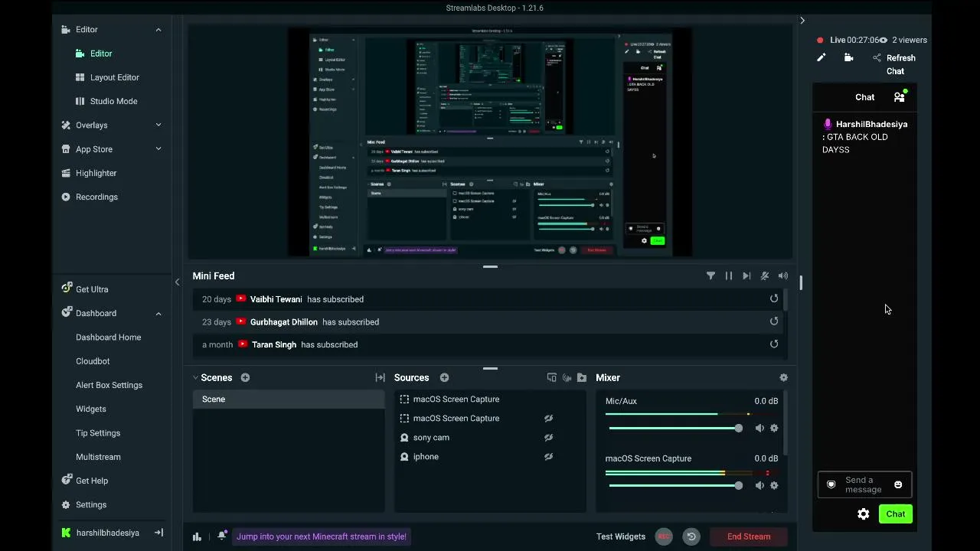Replay Taran Singh subscription alert
The width and height of the screenshot is (980, 551).
774,344
